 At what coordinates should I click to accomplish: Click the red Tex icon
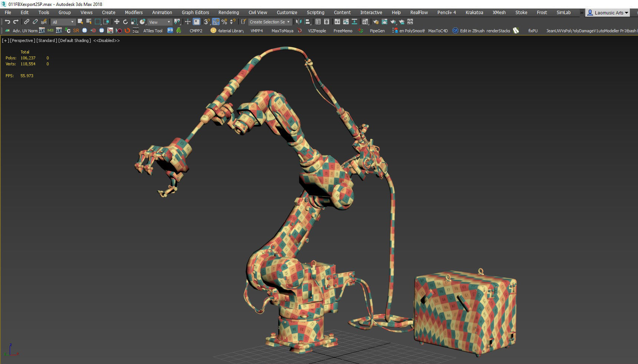click(x=110, y=30)
